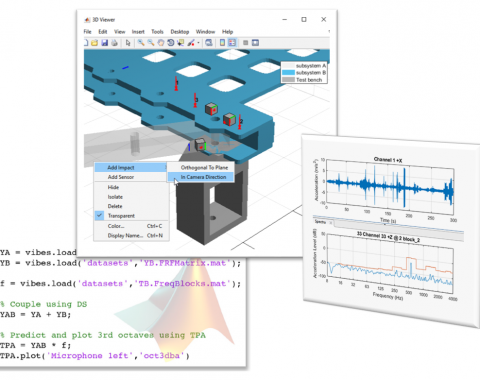The height and width of the screenshot is (380, 480).
Task: Click the Open File folder icon
Action: (94, 43)
